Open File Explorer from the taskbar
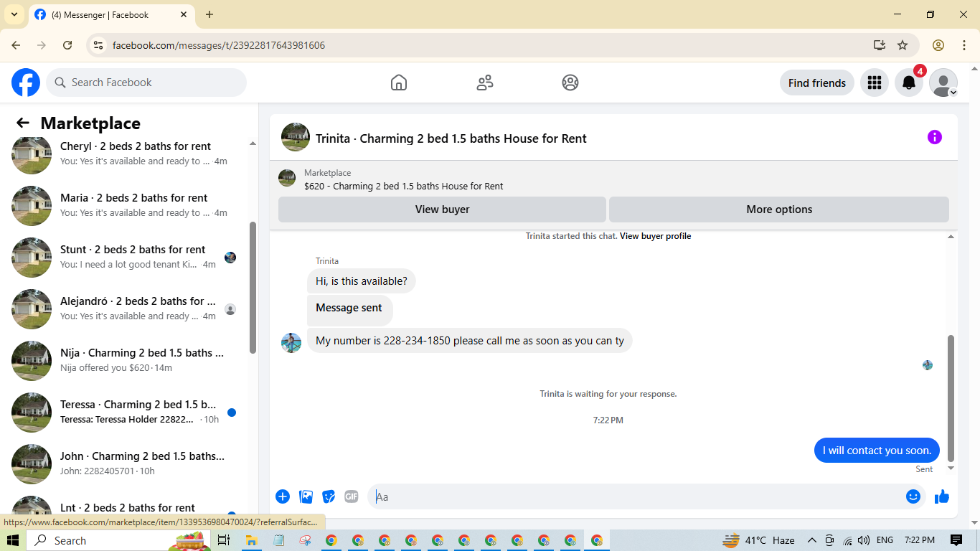The image size is (980, 551). pyautogui.click(x=252, y=540)
